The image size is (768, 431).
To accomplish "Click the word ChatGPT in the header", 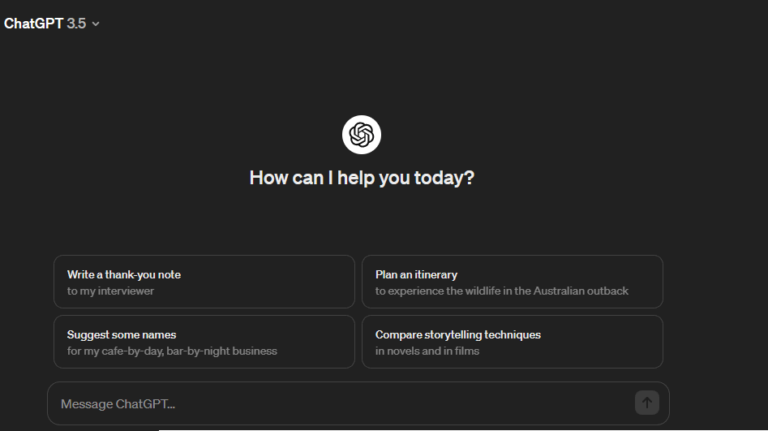I will pos(33,23).
